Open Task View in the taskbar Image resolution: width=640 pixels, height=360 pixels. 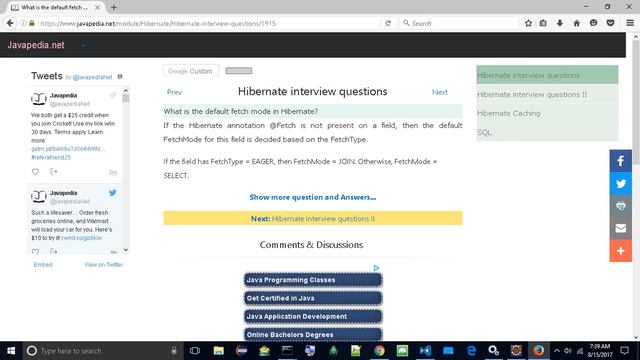coord(195,351)
